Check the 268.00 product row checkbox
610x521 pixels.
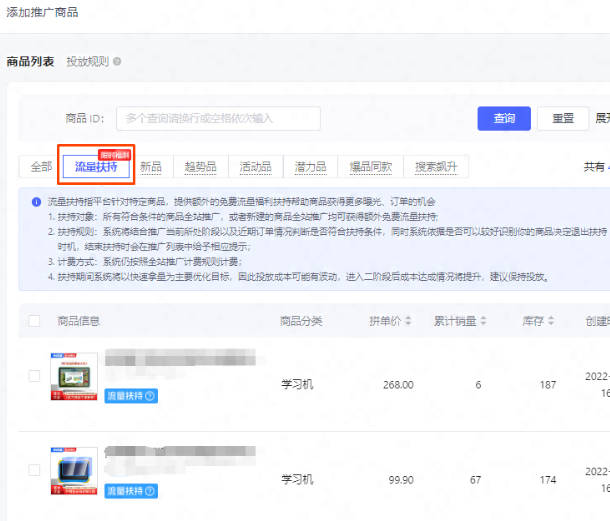pos(34,376)
